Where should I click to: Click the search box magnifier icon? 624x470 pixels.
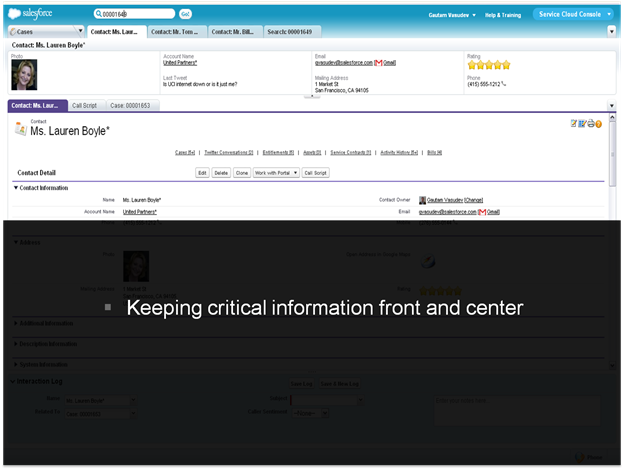point(98,14)
